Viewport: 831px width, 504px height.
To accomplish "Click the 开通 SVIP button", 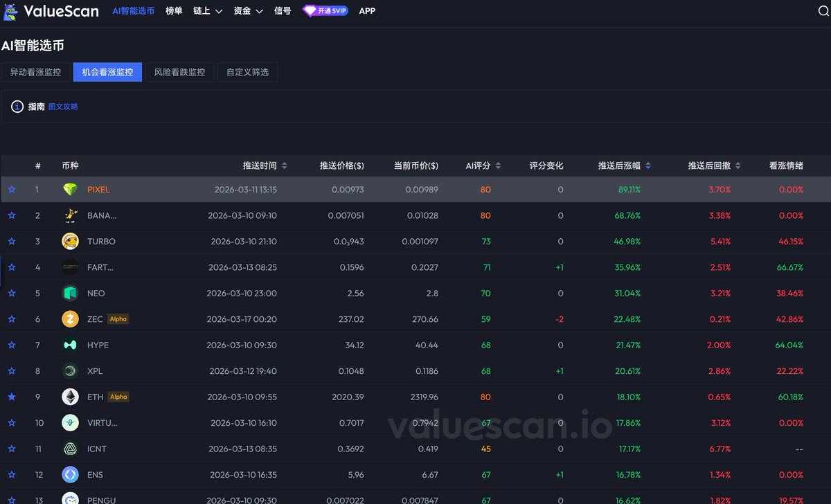I will coord(325,11).
